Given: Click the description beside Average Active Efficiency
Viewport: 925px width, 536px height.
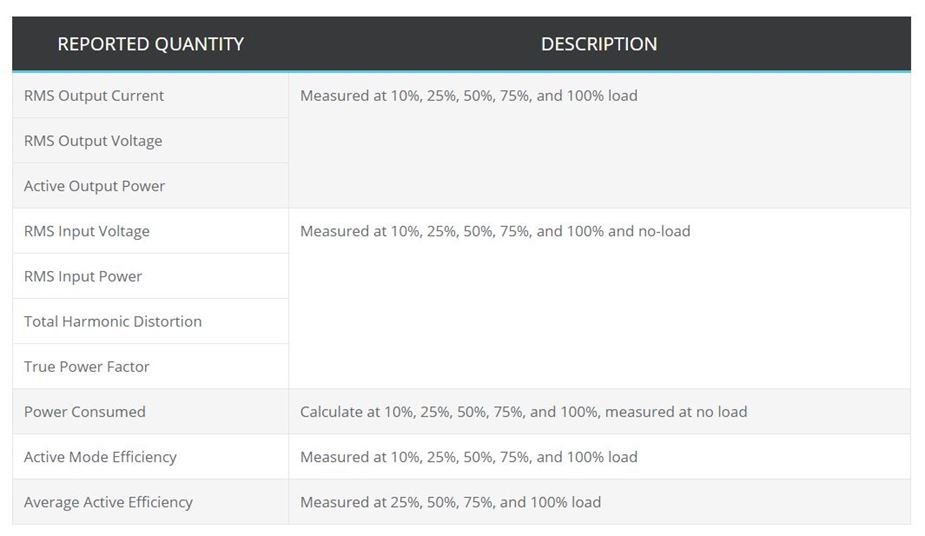Looking at the screenshot, I should (x=450, y=502).
